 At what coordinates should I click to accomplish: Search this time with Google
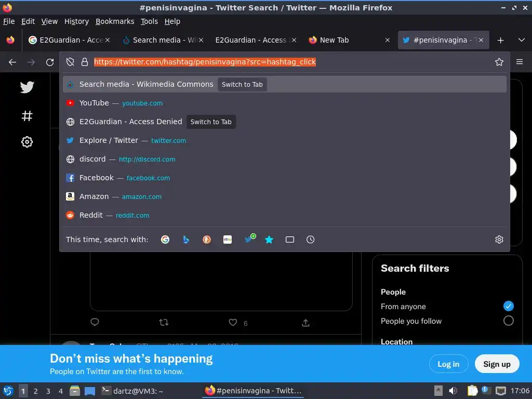coord(165,240)
